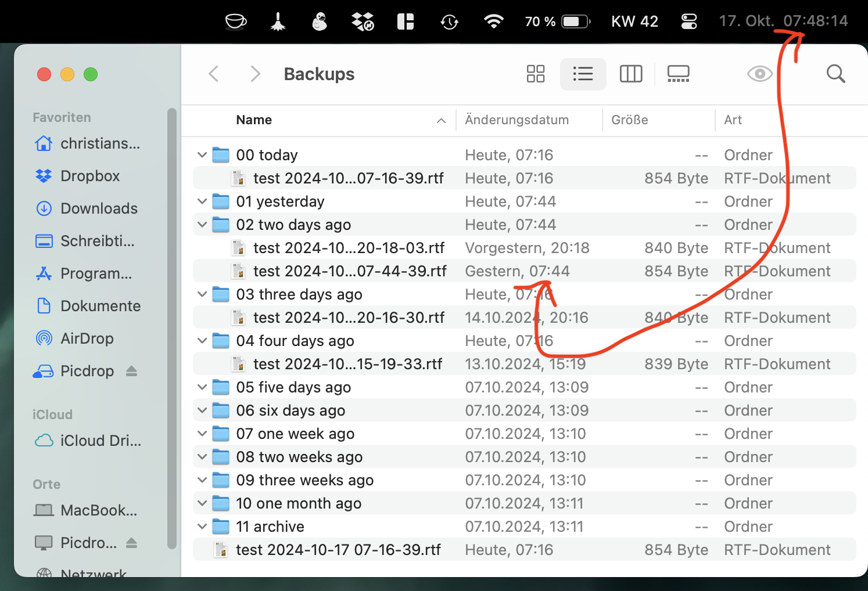
Task: Open Downloads in the sidebar
Action: [99, 208]
